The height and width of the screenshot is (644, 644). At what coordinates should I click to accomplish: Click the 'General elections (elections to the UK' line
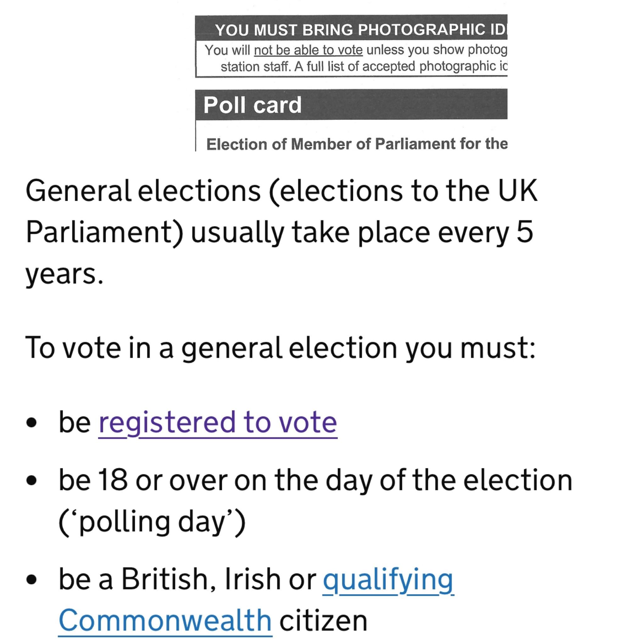tap(281, 191)
